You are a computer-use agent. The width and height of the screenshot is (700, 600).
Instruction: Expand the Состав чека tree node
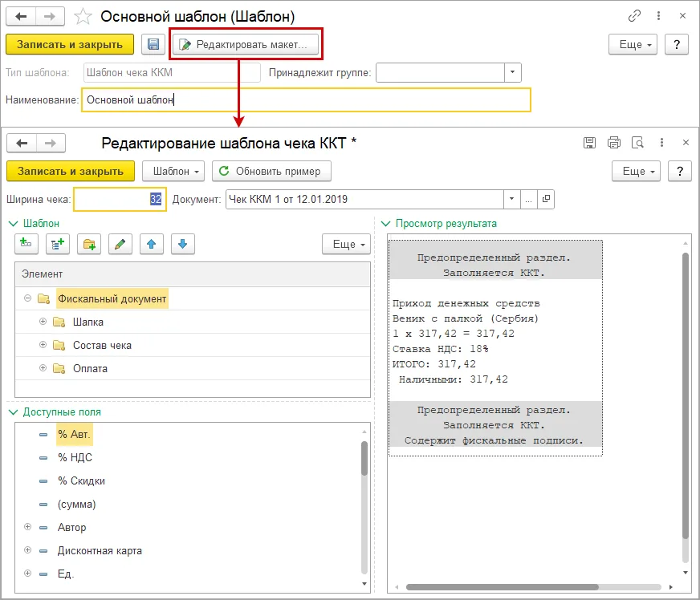tap(43, 344)
